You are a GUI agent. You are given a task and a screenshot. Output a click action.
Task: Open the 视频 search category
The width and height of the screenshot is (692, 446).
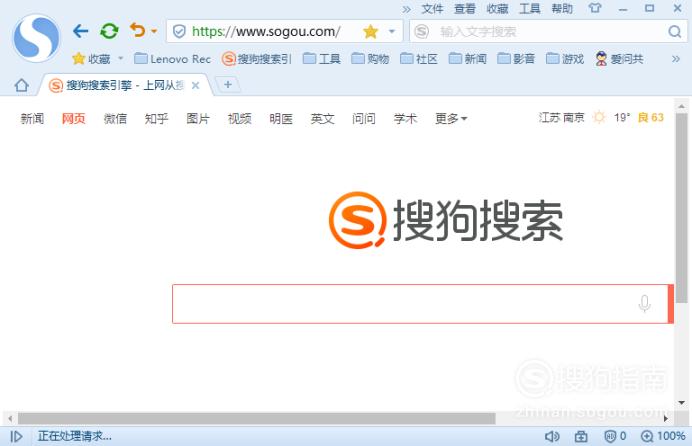point(239,118)
